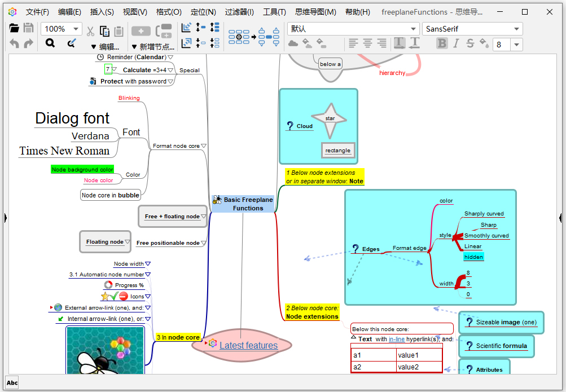Click the question mark icon beside Edges

pos(355,248)
